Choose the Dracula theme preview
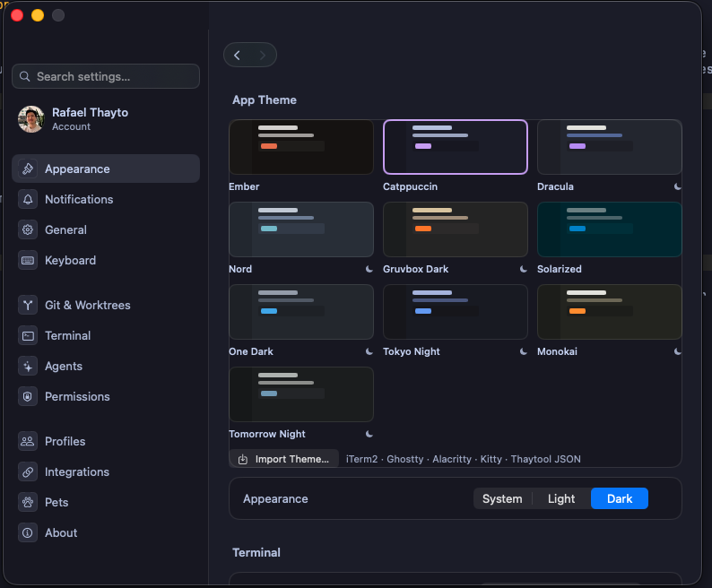Image resolution: width=712 pixels, height=588 pixels. [x=610, y=147]
